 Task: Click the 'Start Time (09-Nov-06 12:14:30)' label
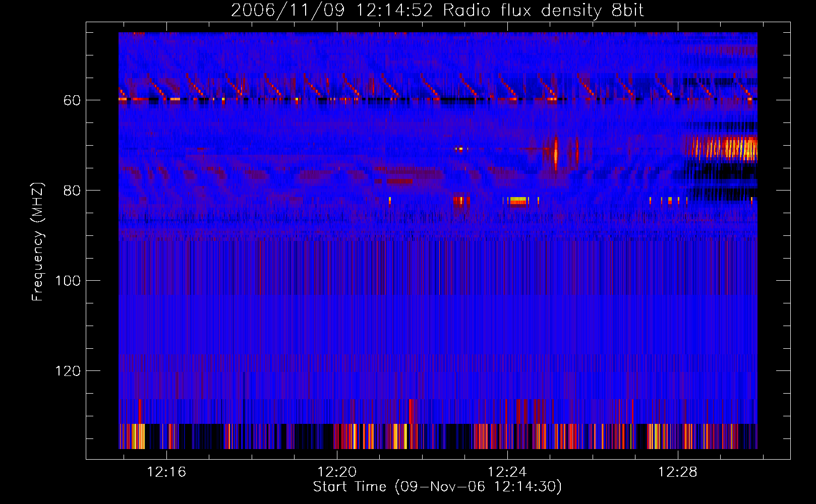437,487
